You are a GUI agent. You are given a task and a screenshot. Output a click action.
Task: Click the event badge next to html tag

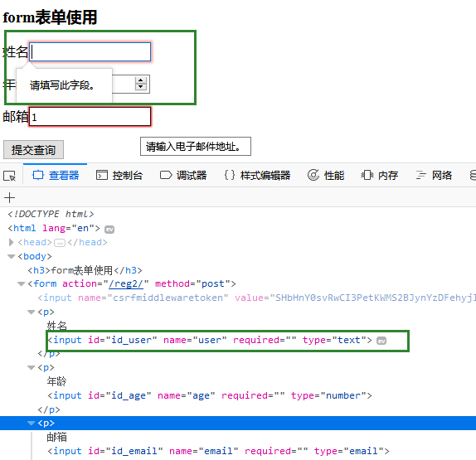click(109, 230)
